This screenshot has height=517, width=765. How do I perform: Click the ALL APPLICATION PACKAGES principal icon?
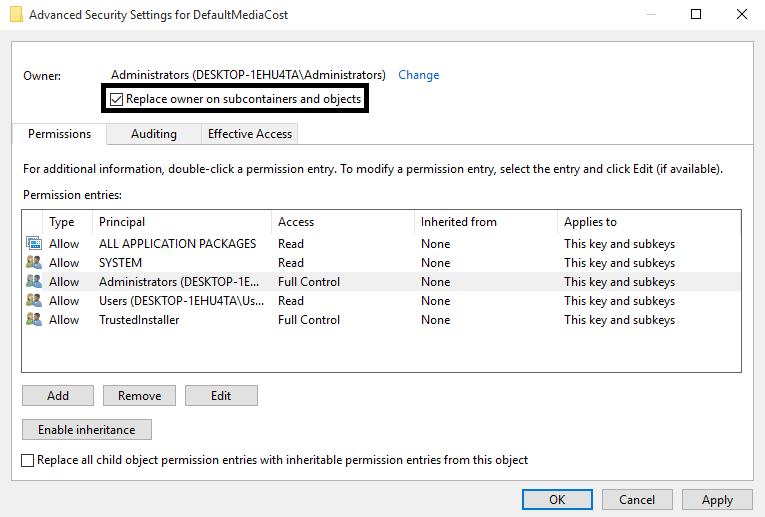tap(33, 244)
